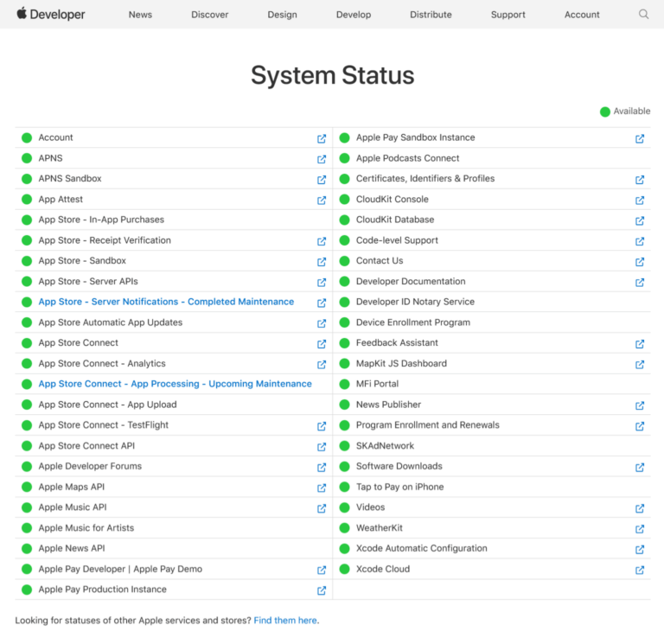Open external link icon for APNS Sandbox
The image size is (664, 644).
(x=322, y=180)
